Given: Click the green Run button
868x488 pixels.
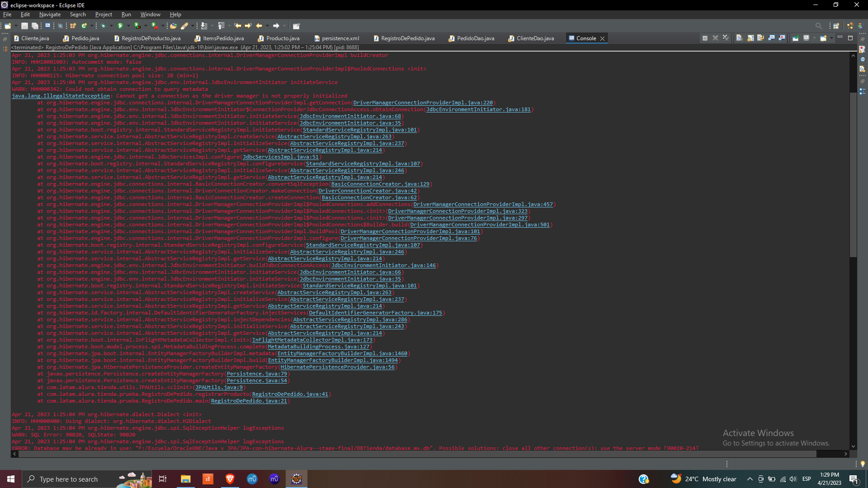Looking at the screenshot, I should pos(120,26).
